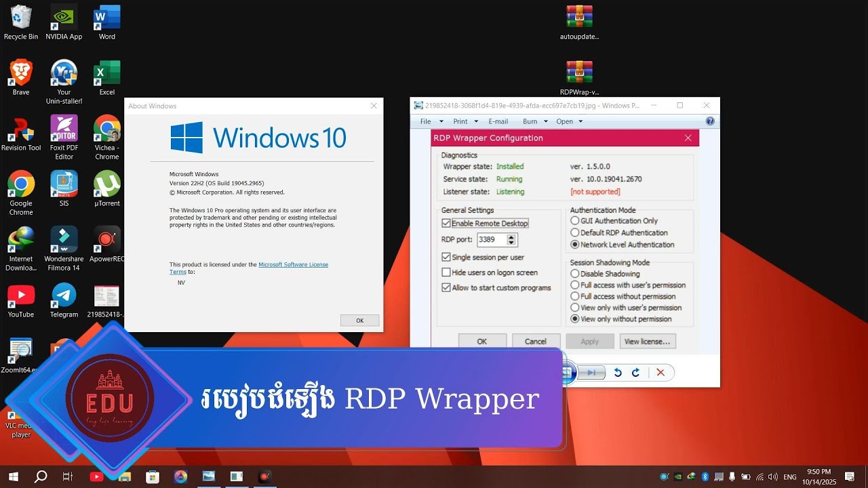Open the YouTube desktop shortcut

click(21, 300)
